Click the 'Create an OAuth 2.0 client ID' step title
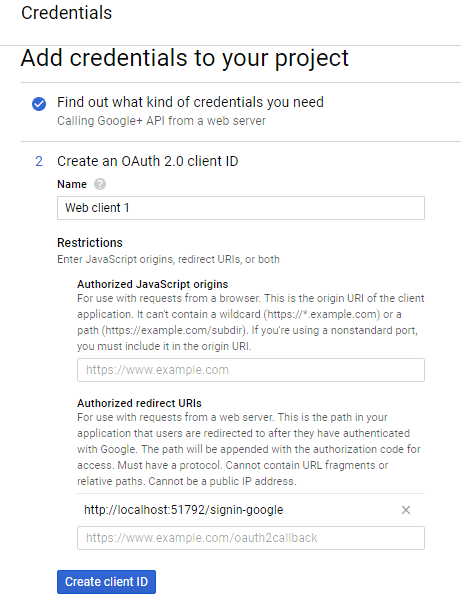This screenshot has width=461, height=595. click(148, 161)
